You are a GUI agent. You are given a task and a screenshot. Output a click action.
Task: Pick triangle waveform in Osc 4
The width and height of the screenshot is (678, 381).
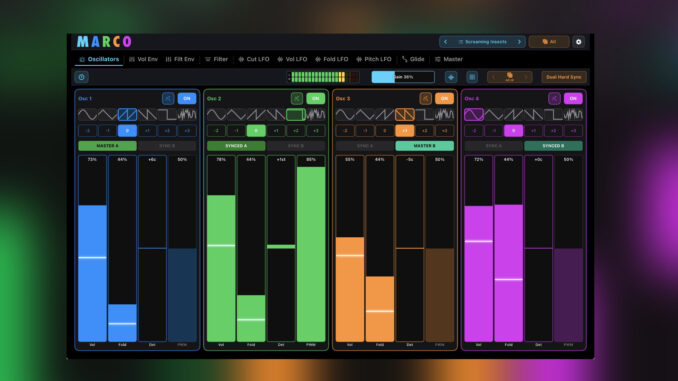pyautogui.click(x=493, y=115)
